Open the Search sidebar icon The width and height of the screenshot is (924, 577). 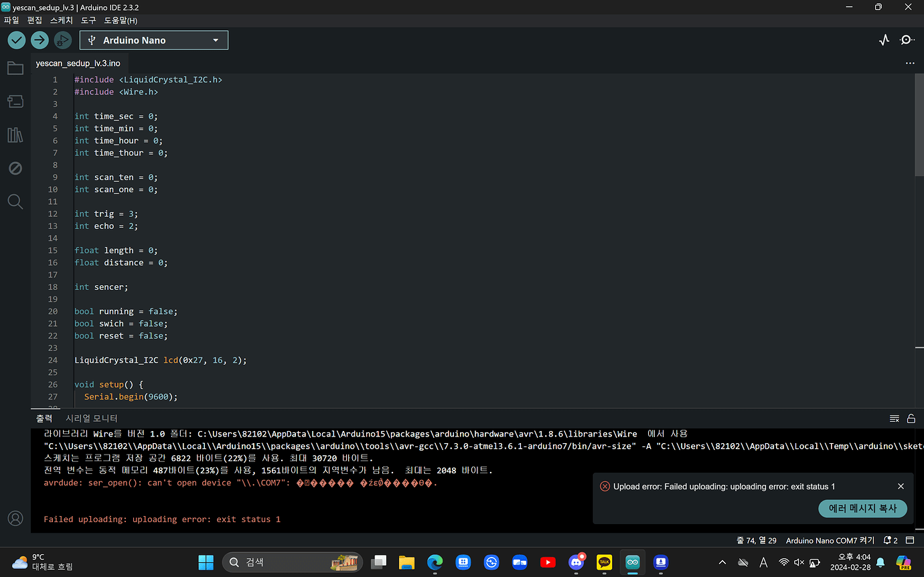(x=15, y=201)
